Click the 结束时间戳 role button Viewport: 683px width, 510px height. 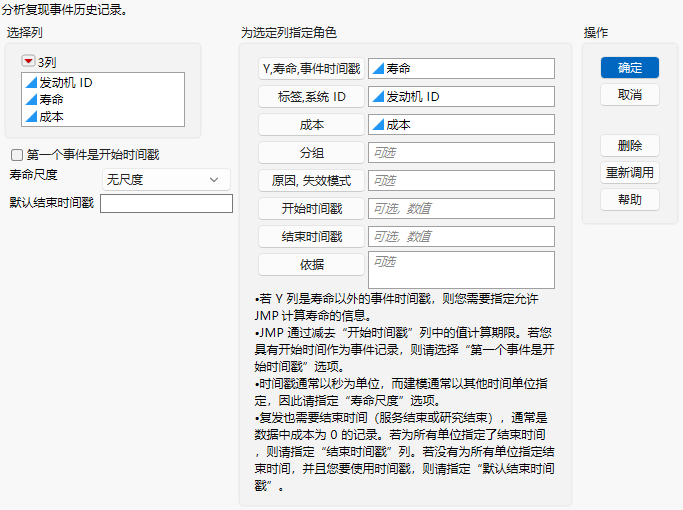click(311, 236)
